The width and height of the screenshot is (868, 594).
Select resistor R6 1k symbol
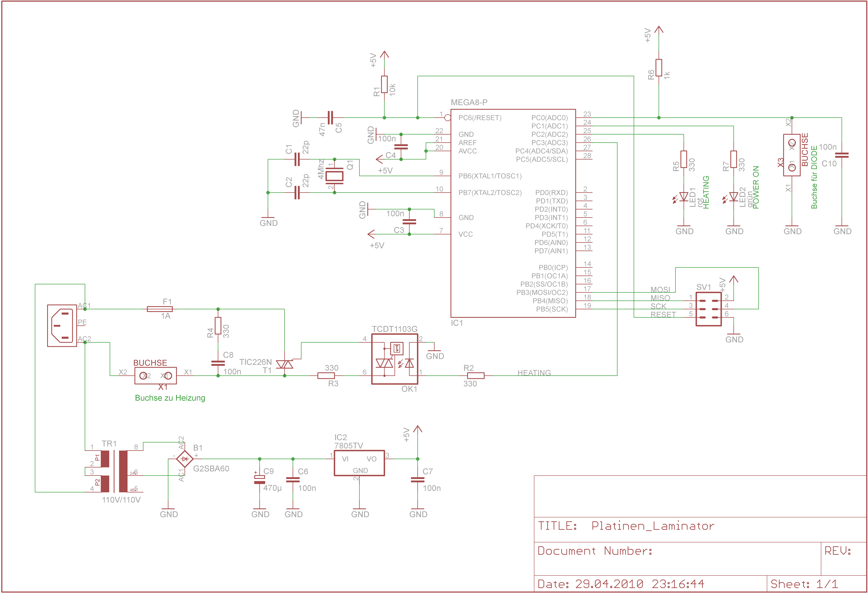659,68
